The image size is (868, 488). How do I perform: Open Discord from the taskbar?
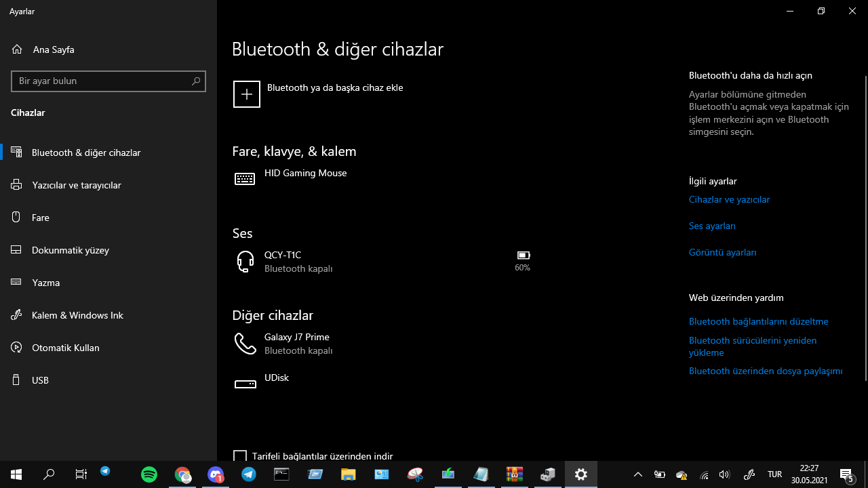pos(216,474)
